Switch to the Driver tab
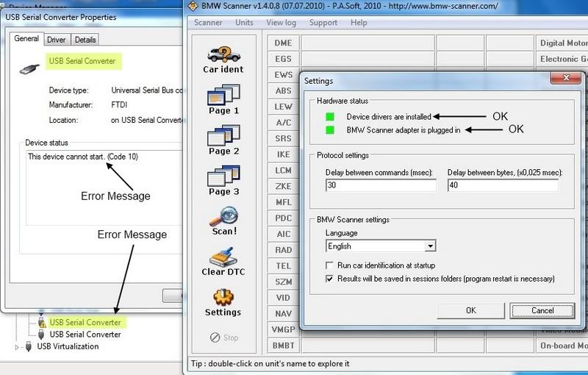The width and height of the screenshot is (588, 375). click(x=57, y=40)
